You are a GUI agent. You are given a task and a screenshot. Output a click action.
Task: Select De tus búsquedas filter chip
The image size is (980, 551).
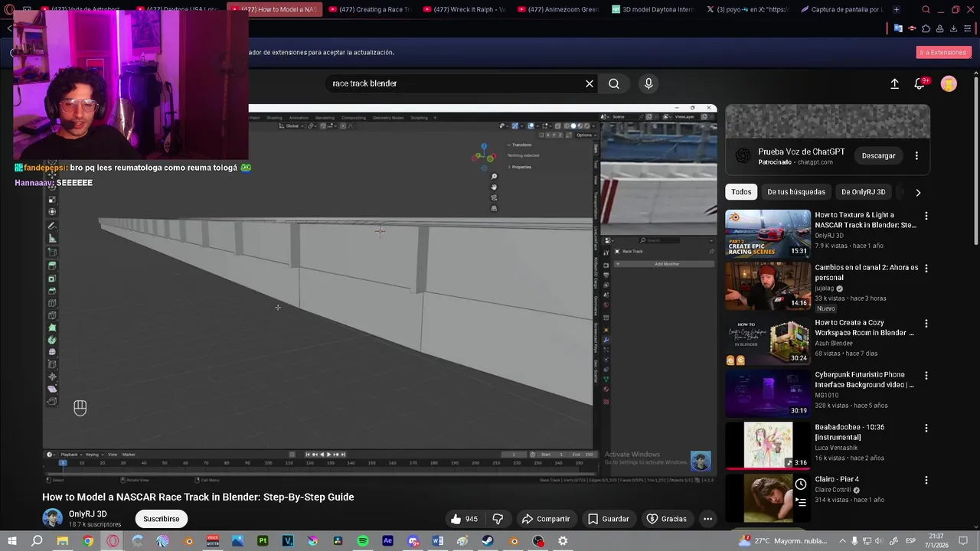coord(796,192)
